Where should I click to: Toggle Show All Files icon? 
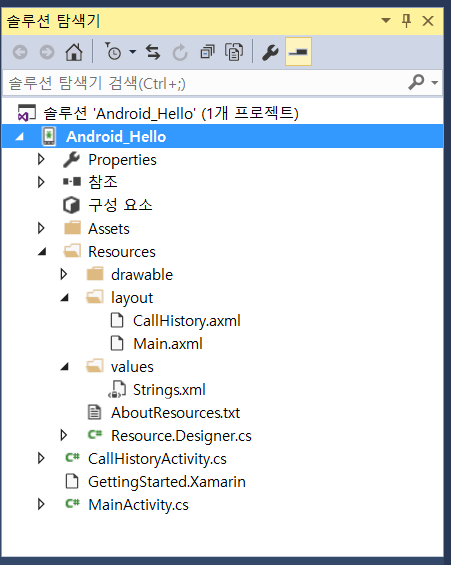click(234, 52)
